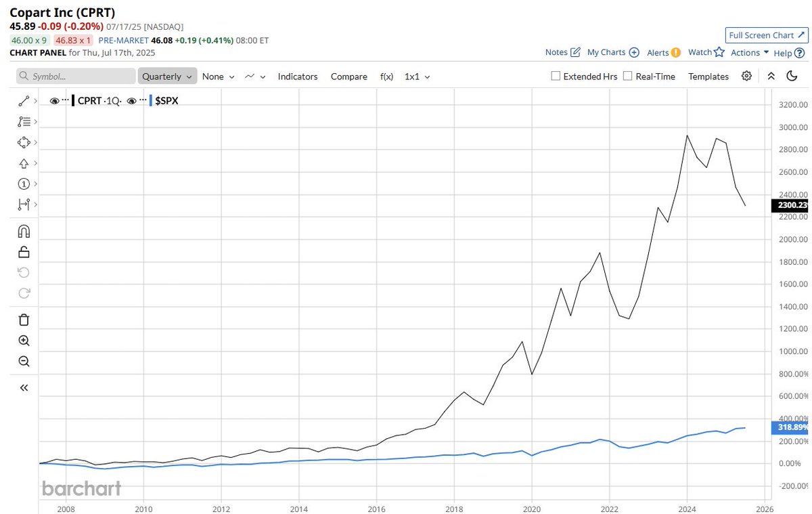Open the line chart type dropdown
Image resolution: width=812 pixels, height=514 pixels.
(255, 77)
